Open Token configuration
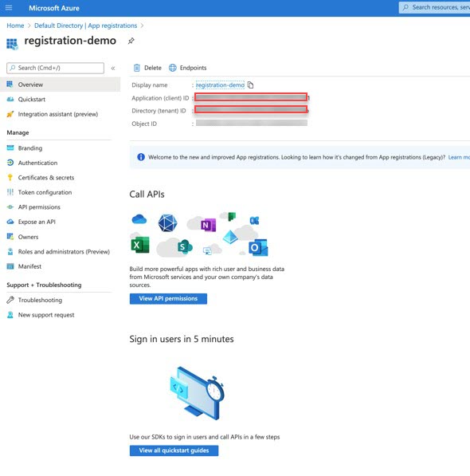 45,192
